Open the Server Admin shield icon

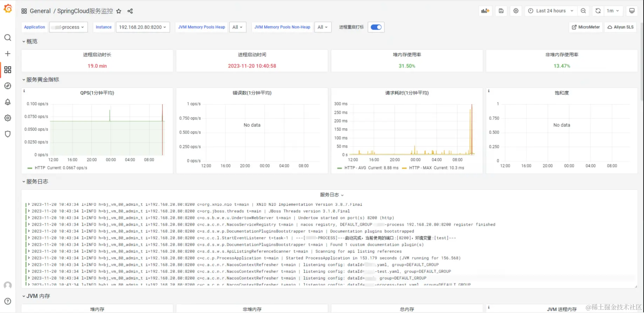8,134
